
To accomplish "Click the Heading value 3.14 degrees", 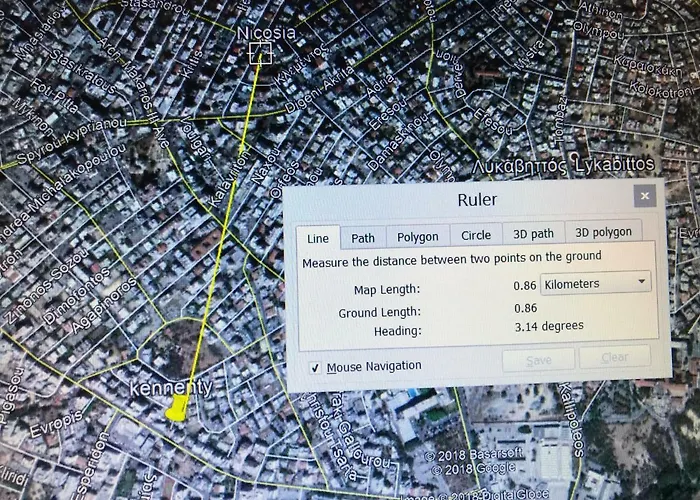I will point(549,326).
